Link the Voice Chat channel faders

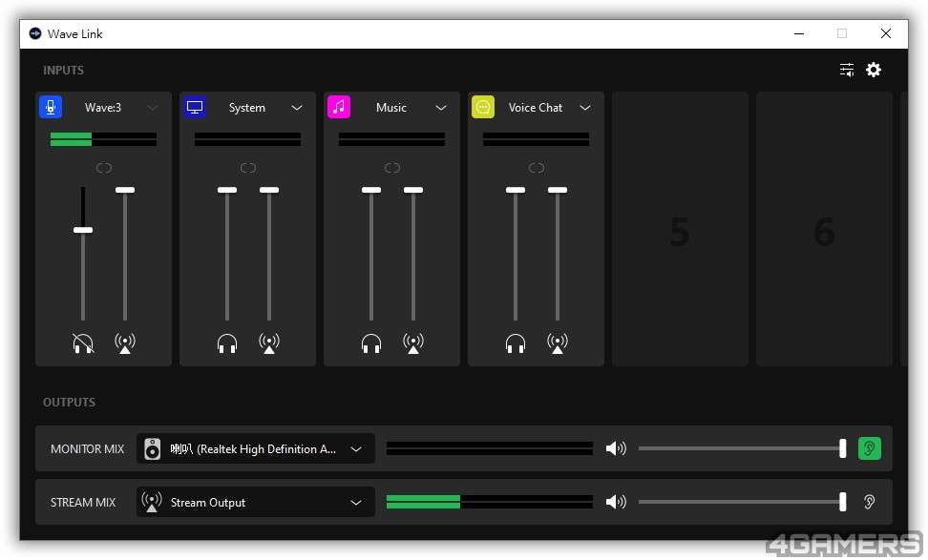(537, 168)
